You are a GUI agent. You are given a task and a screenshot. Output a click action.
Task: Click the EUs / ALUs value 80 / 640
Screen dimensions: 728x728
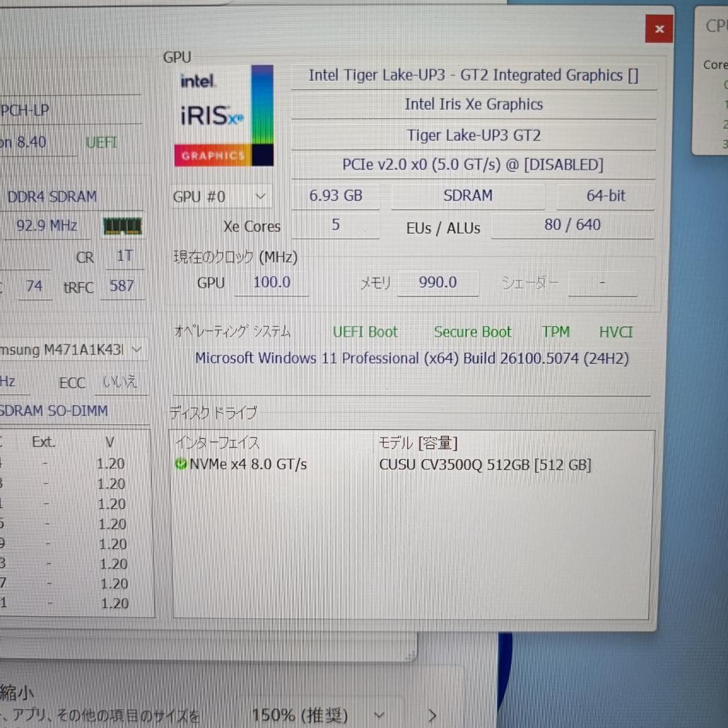[572, 225]
